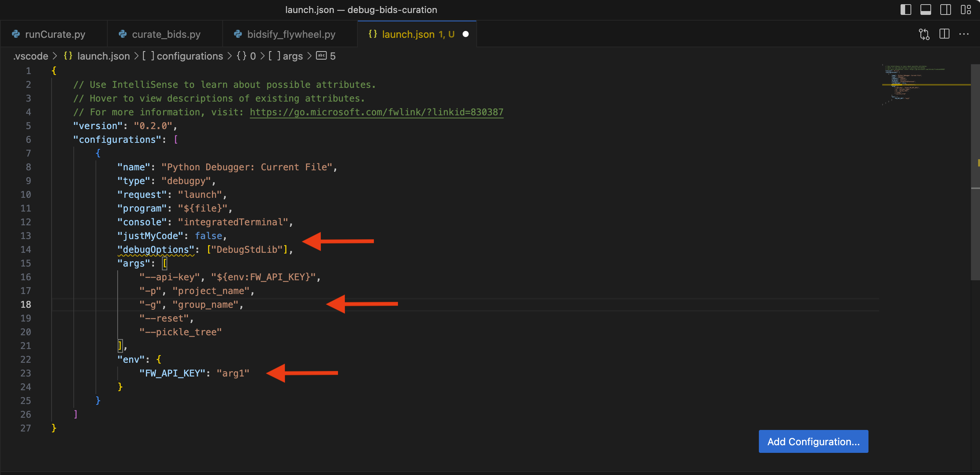Viewport: 980px width, 475px height.
Task: Click the "group_name" argument
Action: point(205,304)
